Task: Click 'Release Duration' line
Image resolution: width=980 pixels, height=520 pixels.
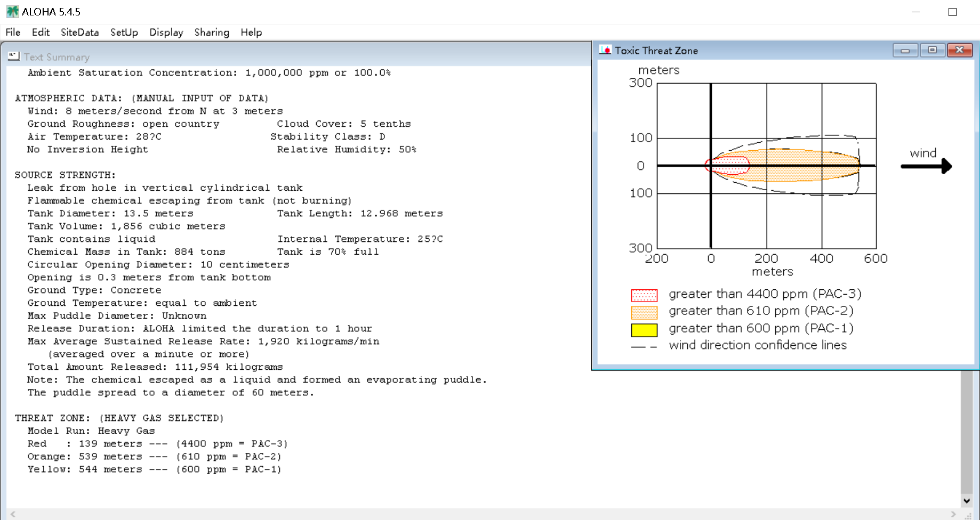Action: tap(200, 328)
